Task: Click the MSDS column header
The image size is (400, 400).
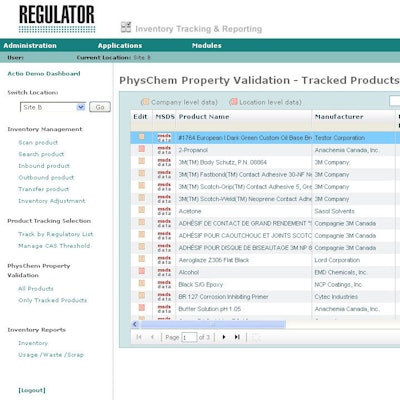Action: pos(165,117)
